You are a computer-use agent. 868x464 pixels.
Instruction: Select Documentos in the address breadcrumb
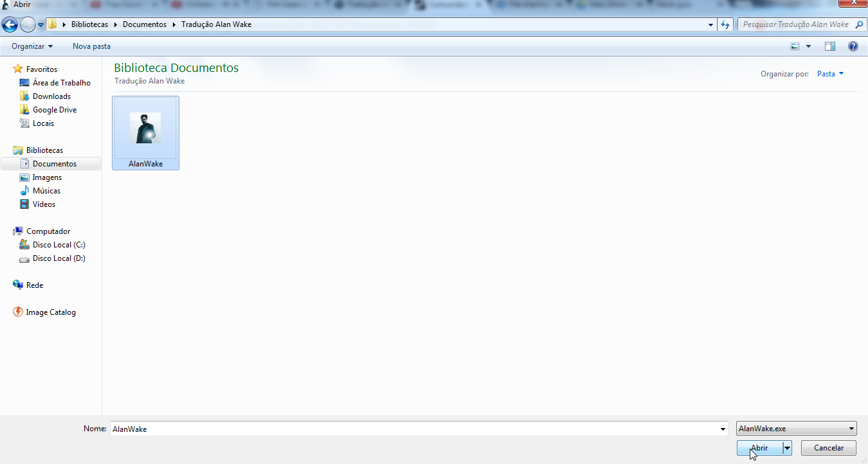pos(145,24)
